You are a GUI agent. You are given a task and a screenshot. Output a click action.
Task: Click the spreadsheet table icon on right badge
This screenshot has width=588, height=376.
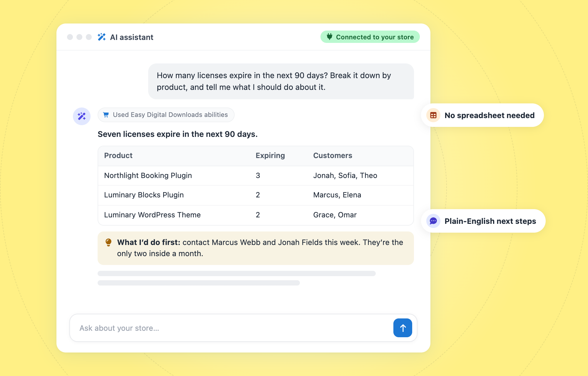[433, 115]
